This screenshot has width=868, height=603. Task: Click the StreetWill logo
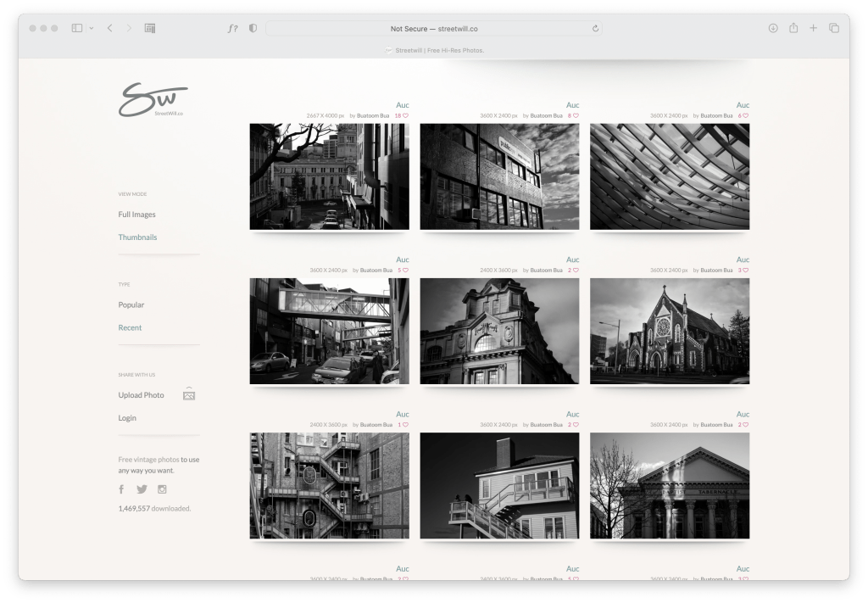tap(152, 100)
